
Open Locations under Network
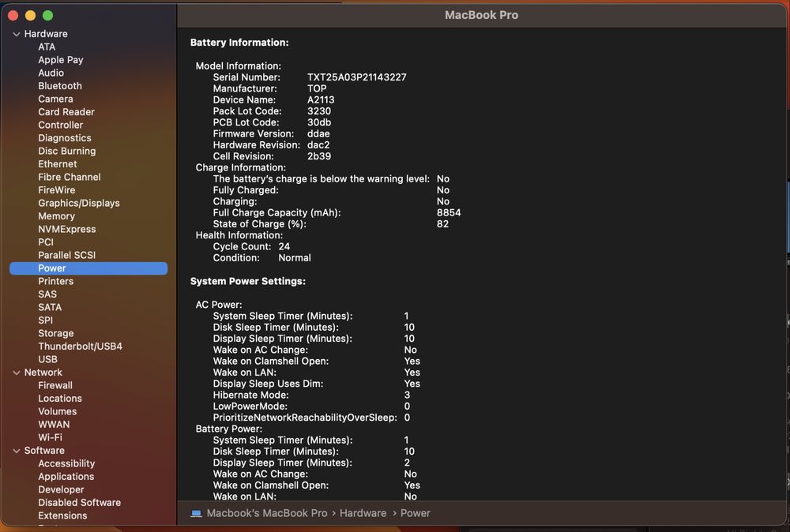click(60, 399)
